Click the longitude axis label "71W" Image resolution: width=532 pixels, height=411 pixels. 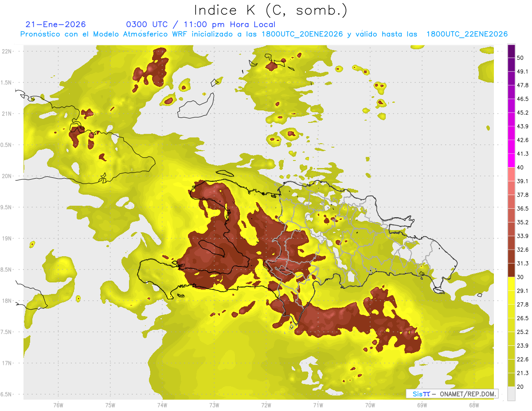pyautogui.click(x=318, y=405)
